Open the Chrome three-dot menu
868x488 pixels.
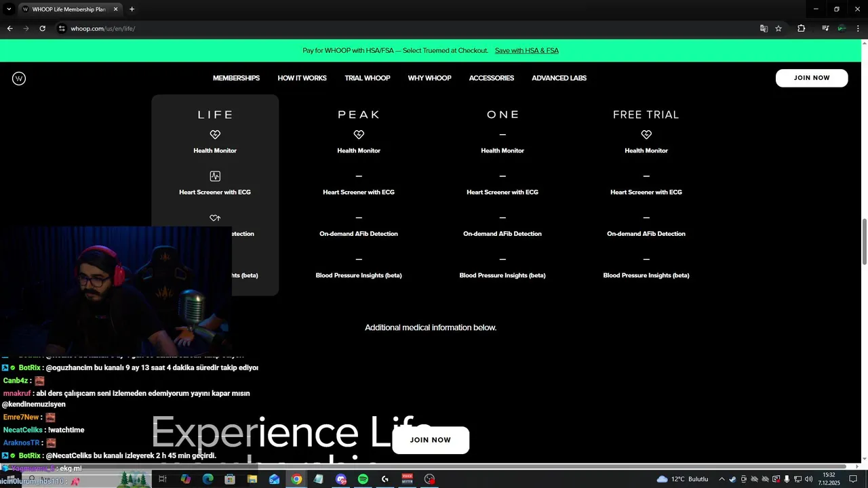858,28
